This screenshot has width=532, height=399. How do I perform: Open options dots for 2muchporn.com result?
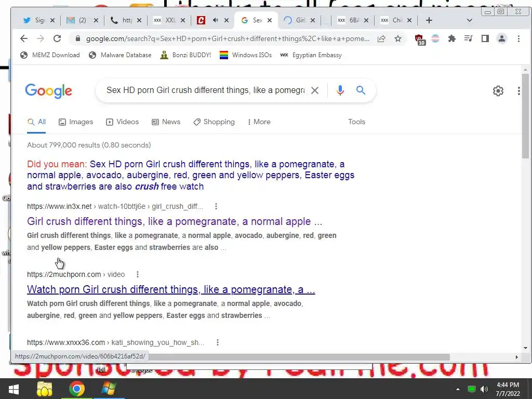point(137,274)
